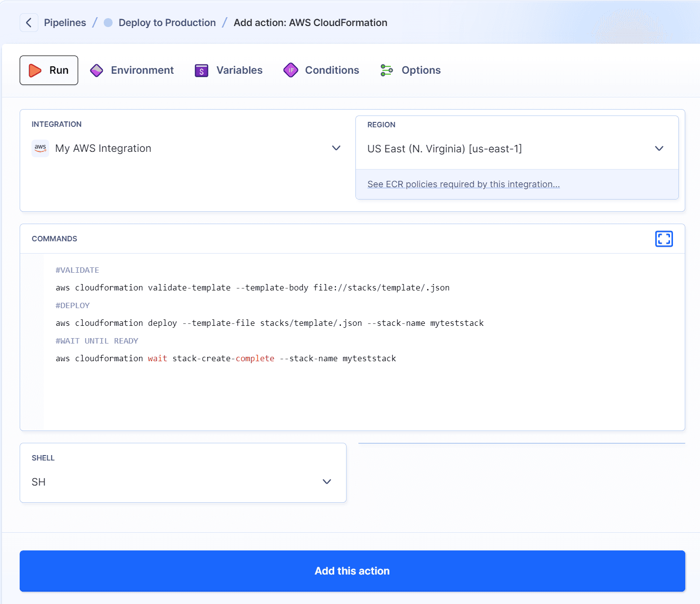
Task: Click the Conditions IF icon
Action: (x=291, y=70)
